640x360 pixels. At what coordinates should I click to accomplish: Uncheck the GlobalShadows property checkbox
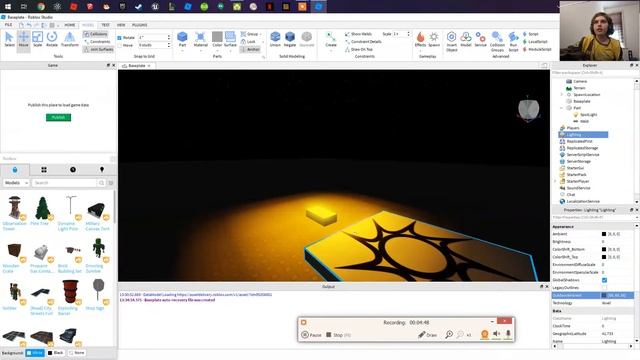coord(604,280)
